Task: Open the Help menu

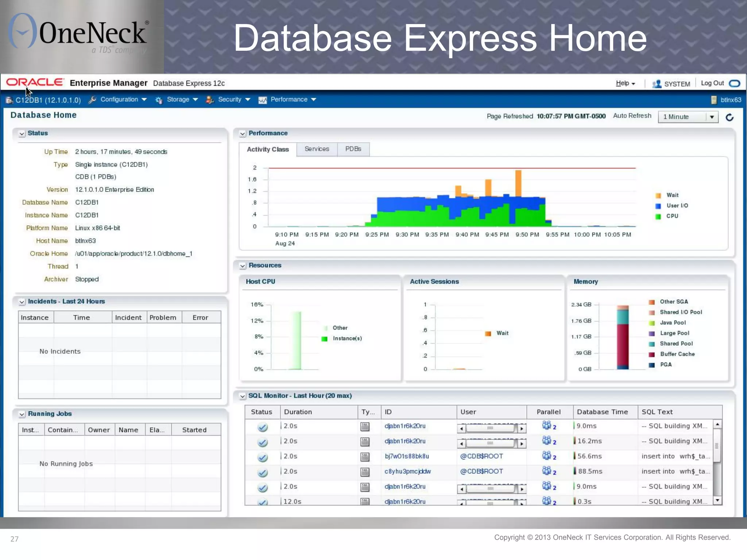Action: coord(626,83)
